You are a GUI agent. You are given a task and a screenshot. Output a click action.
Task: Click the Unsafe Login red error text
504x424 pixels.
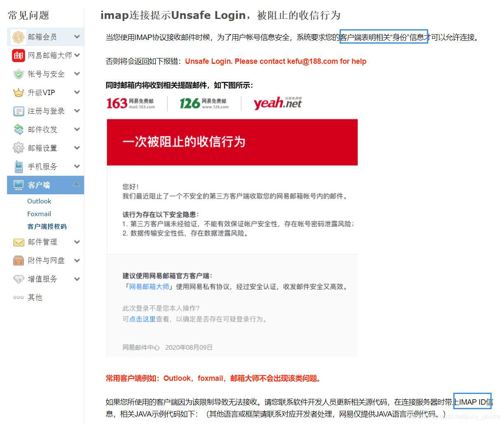[x=276, y=61]
